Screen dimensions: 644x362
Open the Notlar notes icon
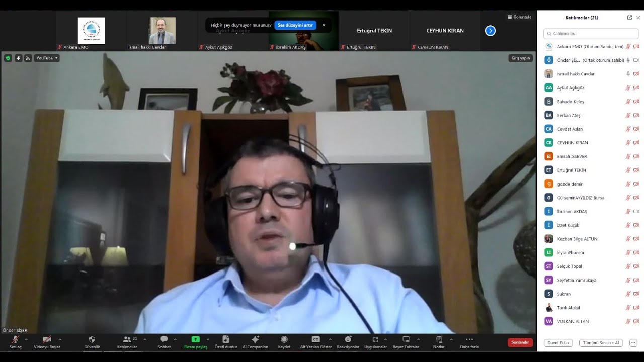click(439, 339)
